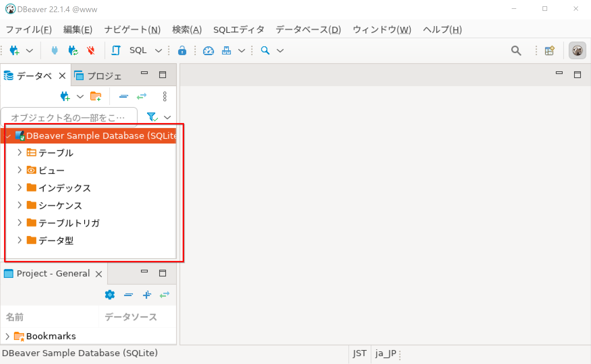Screen dimensions: 591x364
Task: Open the dropdown arrow beside the blue search icon
Action: [x=280, y=51]
